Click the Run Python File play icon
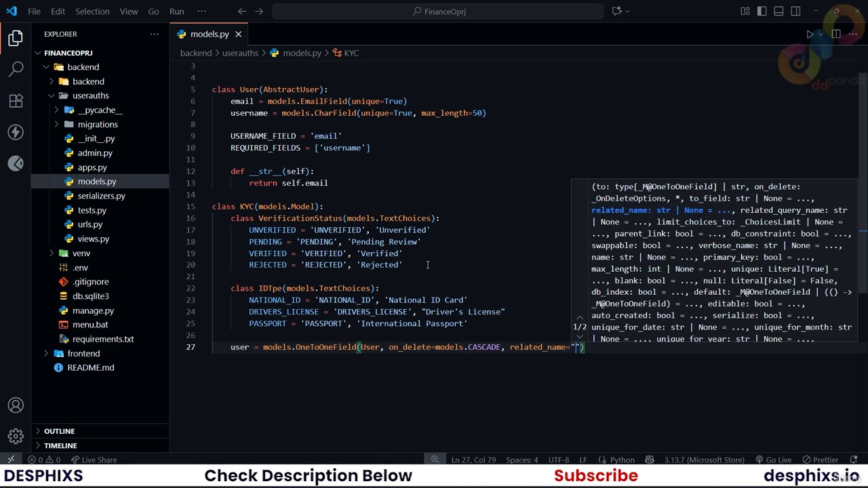This screenshot has width=868, height=488. pos(810,34)
